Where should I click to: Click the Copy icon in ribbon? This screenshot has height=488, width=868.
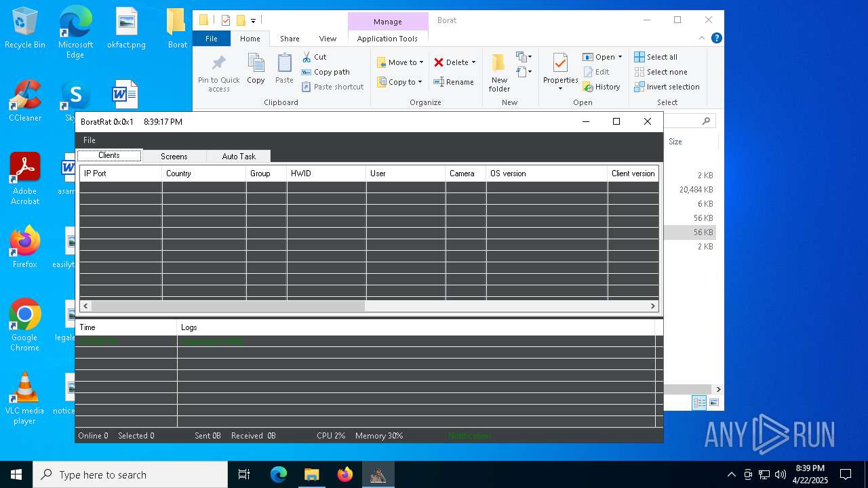[x=256, y=64]
